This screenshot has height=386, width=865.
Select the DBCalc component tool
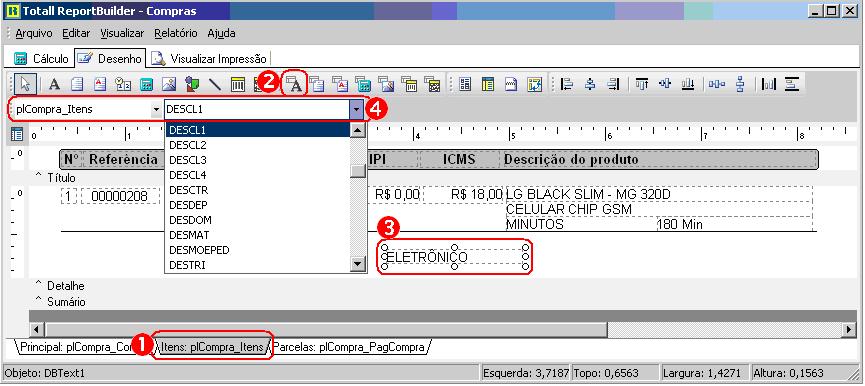coord(364,84)
